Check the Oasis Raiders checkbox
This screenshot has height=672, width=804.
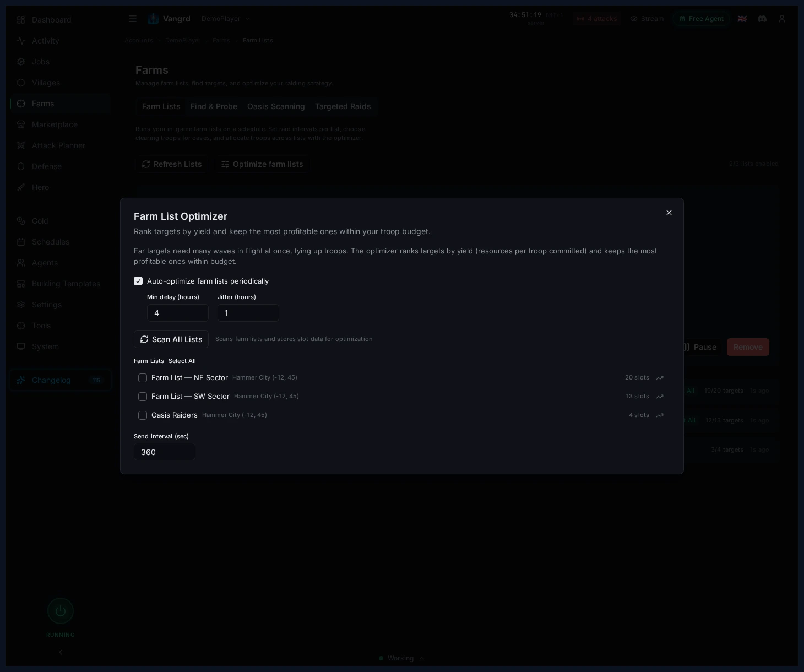[143, 415]
